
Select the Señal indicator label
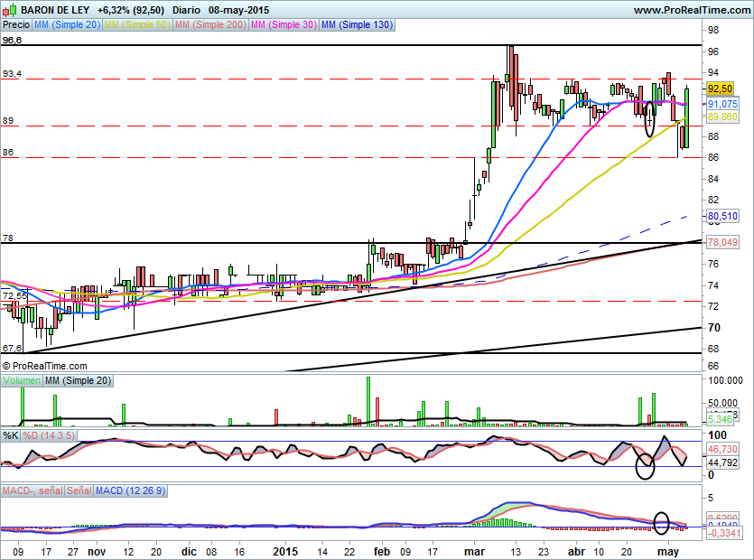click(x=79, y=490)
